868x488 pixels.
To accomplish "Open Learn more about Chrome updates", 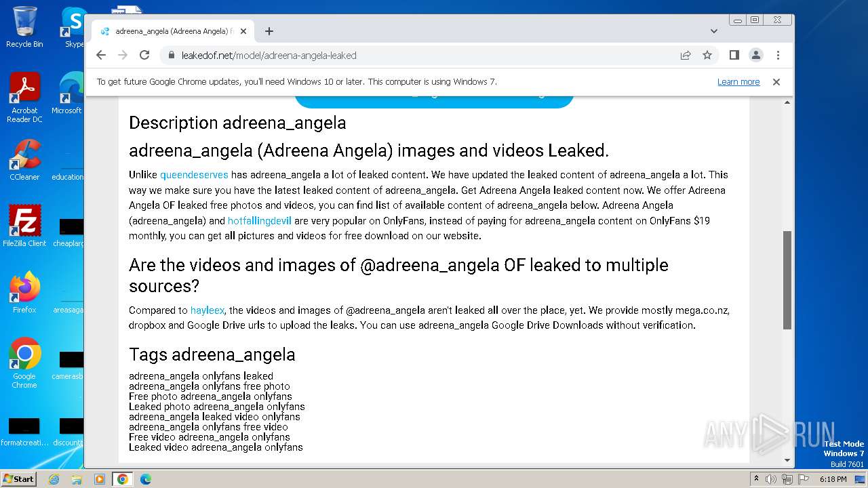I will [738, 82].
